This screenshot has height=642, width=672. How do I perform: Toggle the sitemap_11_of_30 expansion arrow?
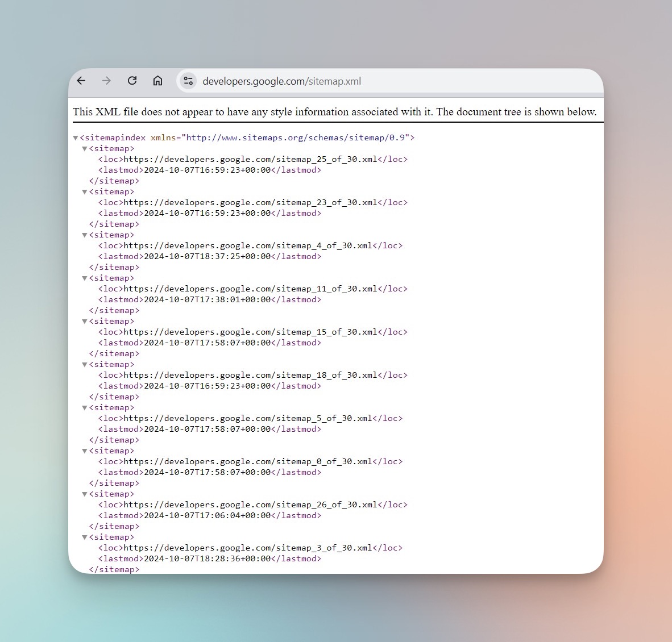click(x=84, y=278)
